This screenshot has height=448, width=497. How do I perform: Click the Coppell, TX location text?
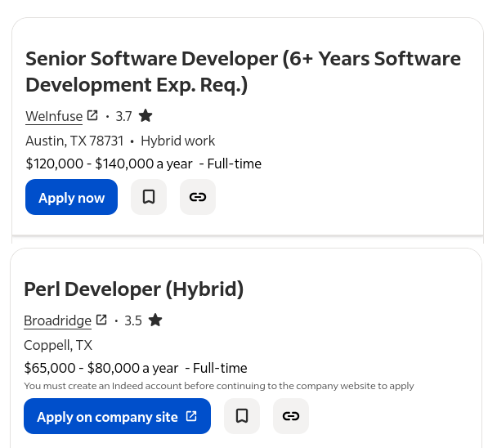58,345
